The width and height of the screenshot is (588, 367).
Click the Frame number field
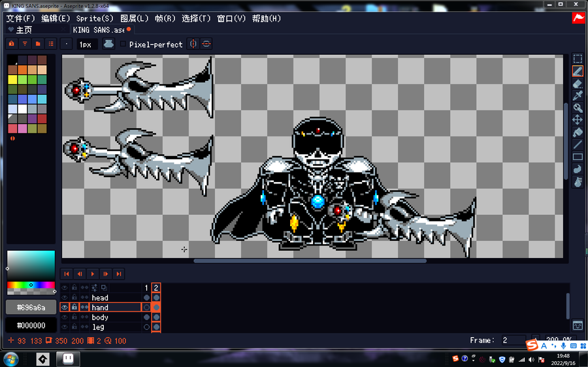(513, 340)
